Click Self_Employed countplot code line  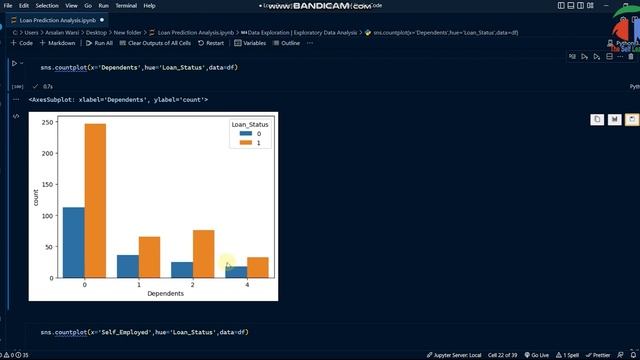click(x=144, y=332)
